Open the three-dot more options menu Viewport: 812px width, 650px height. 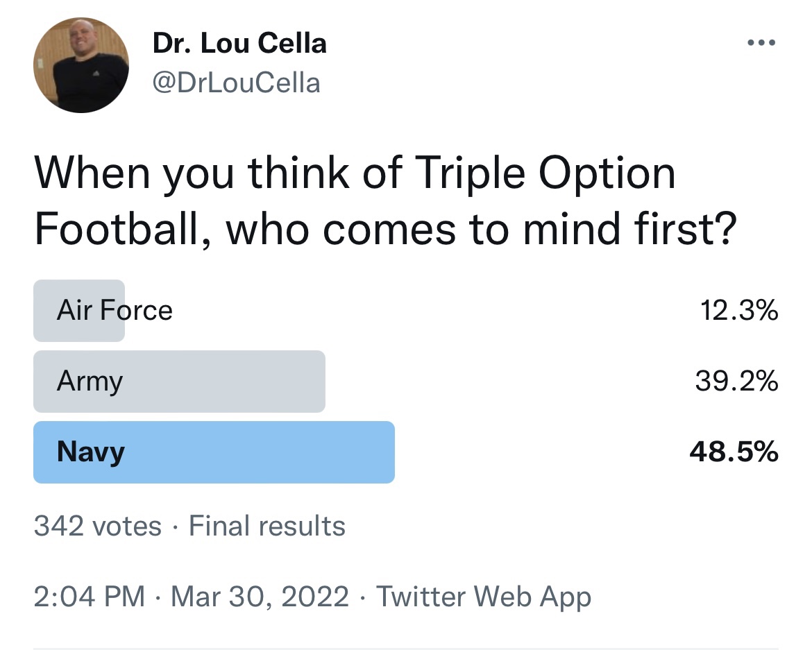point(761,42)
